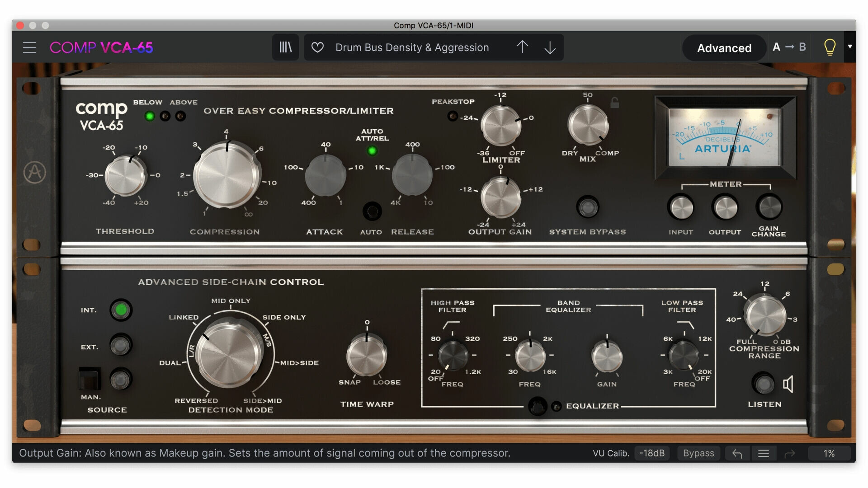Open the VU Calib -18dB dropdown
Screen dimensions: 868x488
tap(651, 453)
